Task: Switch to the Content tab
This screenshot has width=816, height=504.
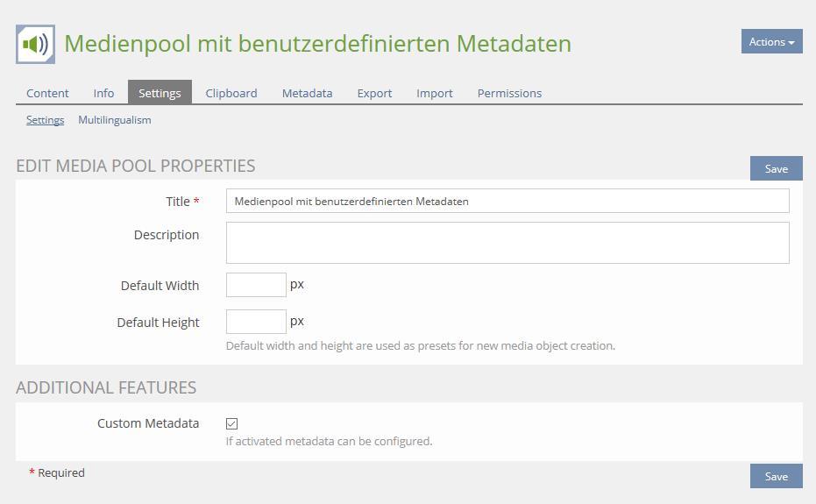Action: point(47,93)
